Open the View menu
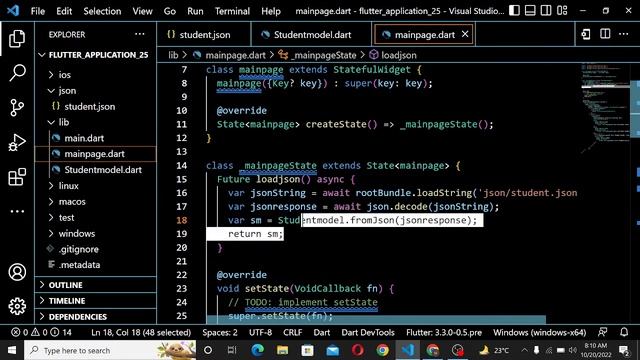 click(x=142, y=11)
